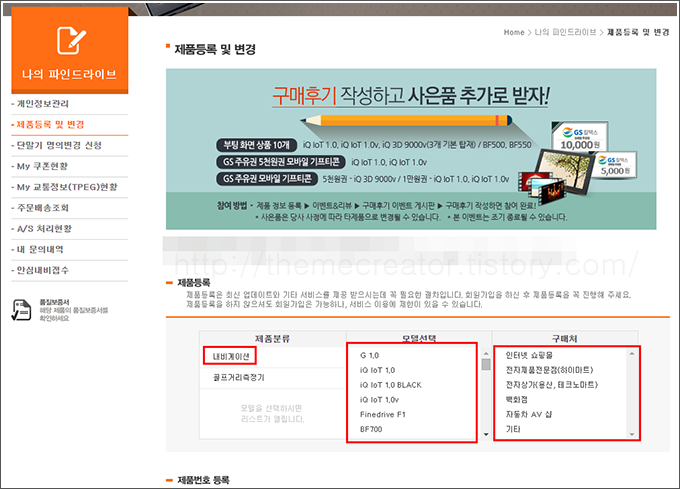
Task: Select 내비게이션 product category
Action: coord(231,356)
